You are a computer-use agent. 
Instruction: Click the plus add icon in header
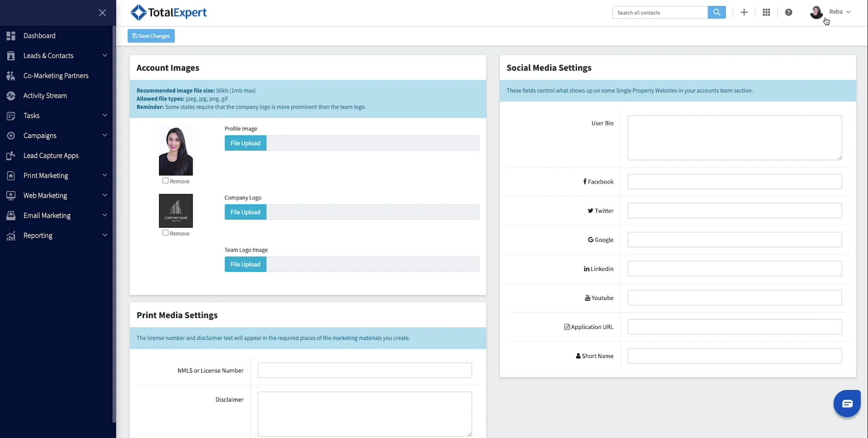click(x=744, y=13)
